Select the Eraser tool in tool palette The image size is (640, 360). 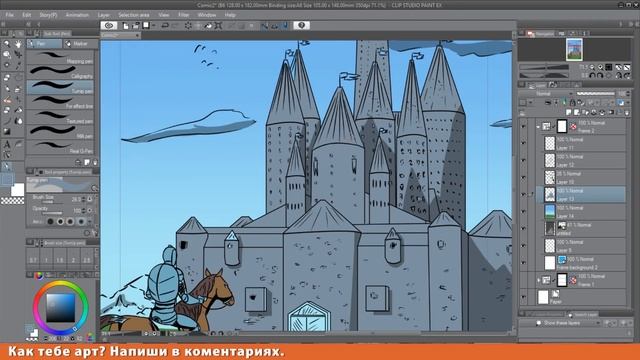click(7, 111)
